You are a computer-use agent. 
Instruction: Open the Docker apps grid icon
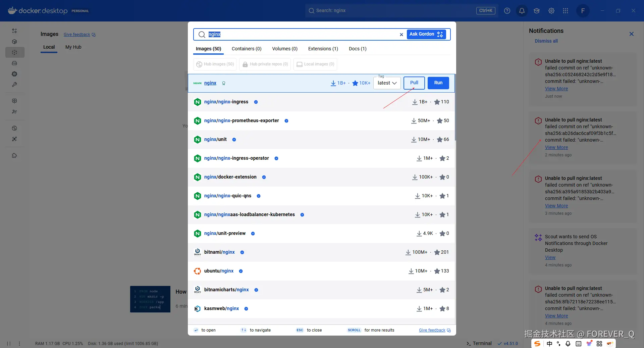(566, 11)
